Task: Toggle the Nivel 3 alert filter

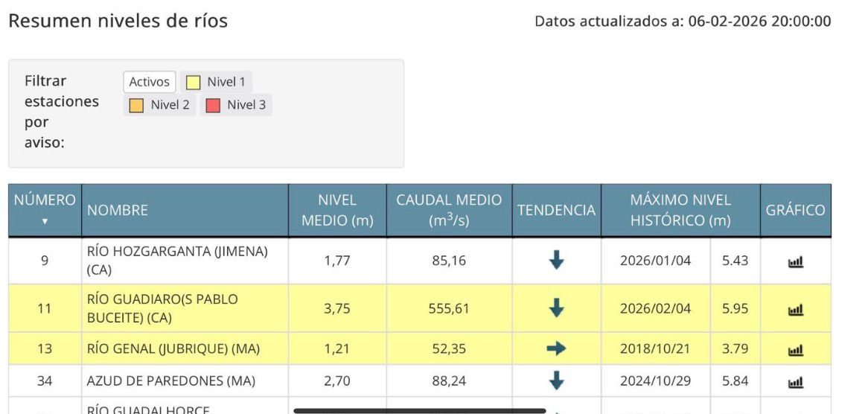Action: point(236,105)
